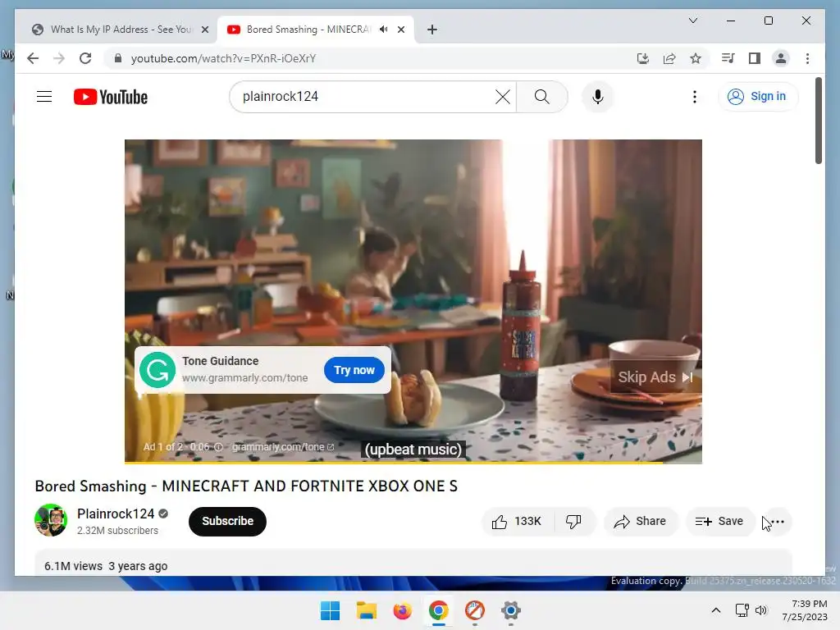Go to YouTube home via logo
This screenshot has height=630, width=840.
[111, 97]
